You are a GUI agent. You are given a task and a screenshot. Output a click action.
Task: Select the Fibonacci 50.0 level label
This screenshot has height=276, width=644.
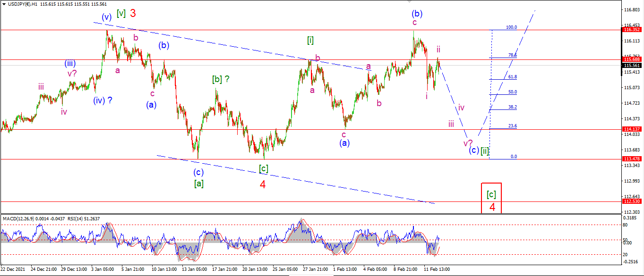pos(512,92)
